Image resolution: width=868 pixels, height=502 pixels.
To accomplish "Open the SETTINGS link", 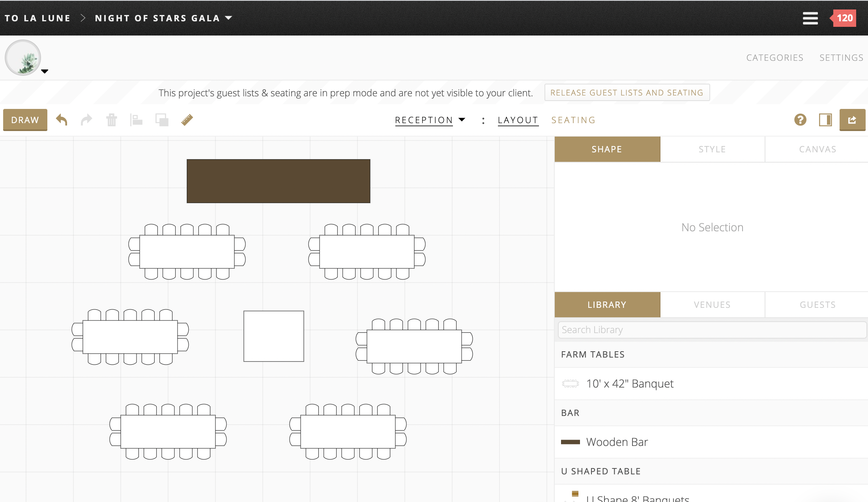I will click(841, 57).
